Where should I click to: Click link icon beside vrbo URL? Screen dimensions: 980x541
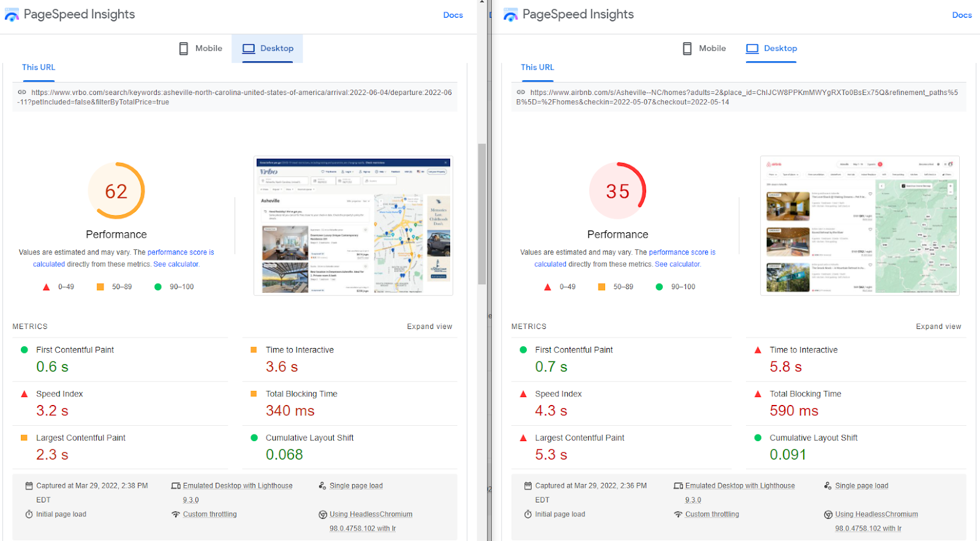pos(22,93)
